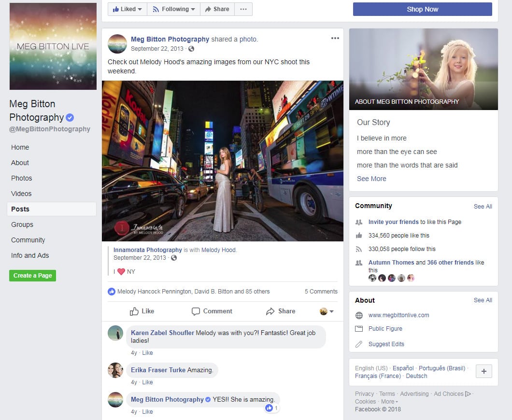This screenshot has height=420, width=512.
Task: Open the Times Square photo in the post
Action: (x=223, y=161)
